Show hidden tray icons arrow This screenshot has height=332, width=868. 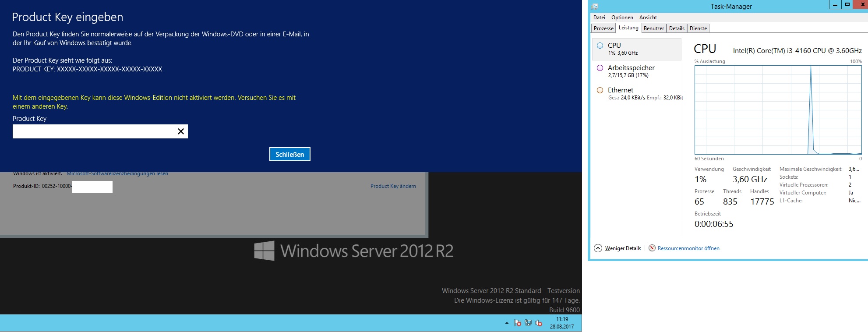click(507, 323)
